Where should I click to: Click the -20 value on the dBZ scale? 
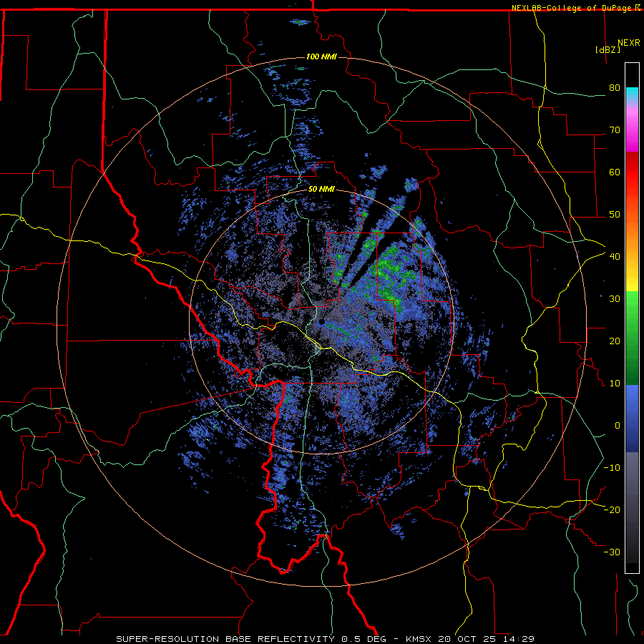click(x=612, y=510)
